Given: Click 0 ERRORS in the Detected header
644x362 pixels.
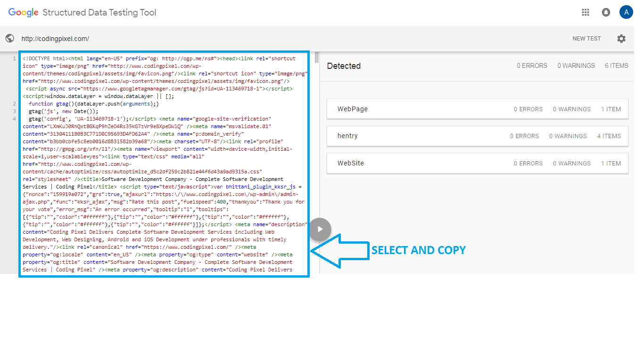Looking at the screenshot, I should 532,66.
